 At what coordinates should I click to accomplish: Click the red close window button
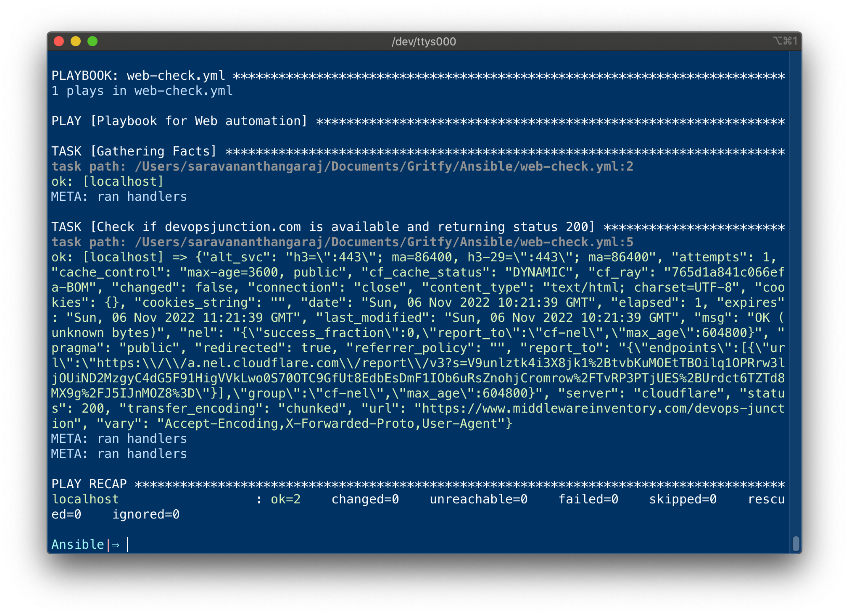tap(59, 41)
